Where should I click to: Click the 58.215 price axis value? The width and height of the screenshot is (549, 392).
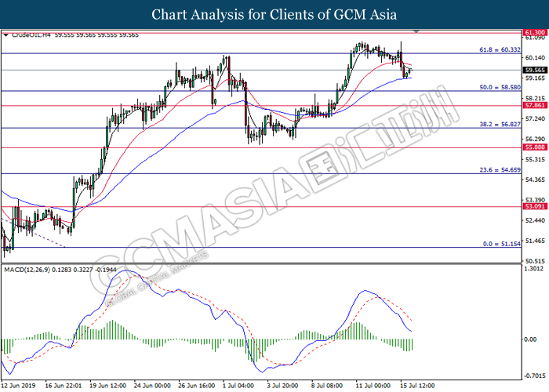point(535,99)
